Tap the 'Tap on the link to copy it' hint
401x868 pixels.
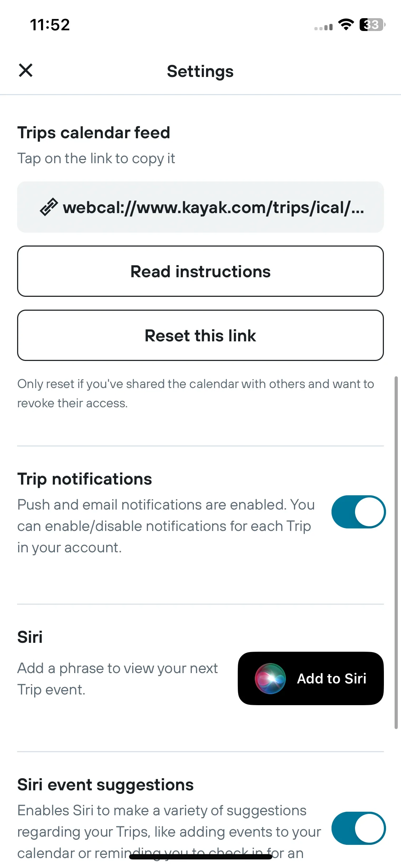[x=96, y=159]
